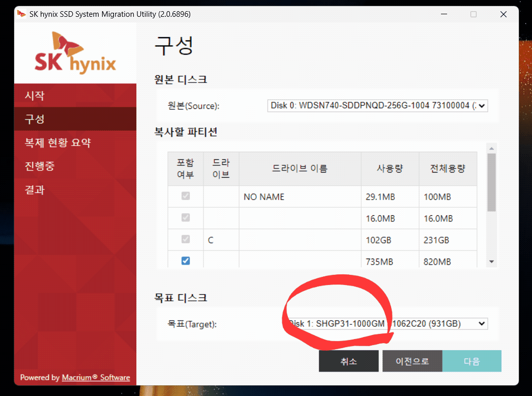The width and height of the screenshot is (532, 396).
Task: Select the NO NAME cell
Action: 300,196
